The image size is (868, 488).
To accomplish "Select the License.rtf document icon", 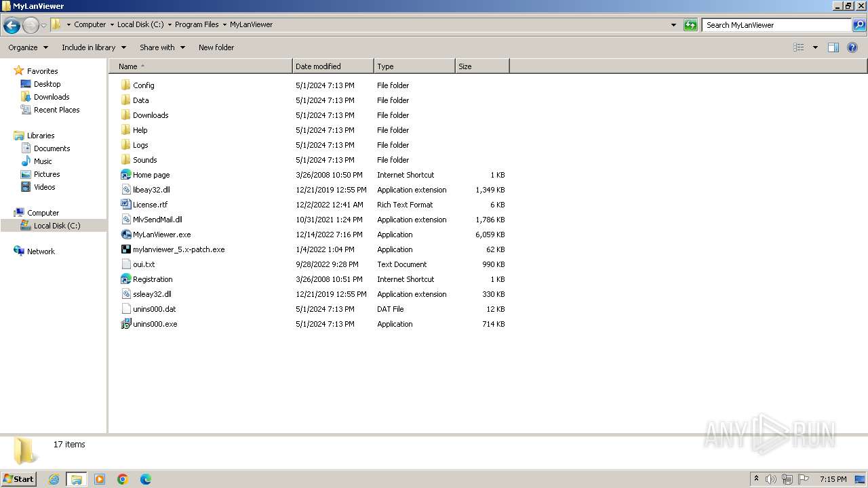I will [125, 205].
